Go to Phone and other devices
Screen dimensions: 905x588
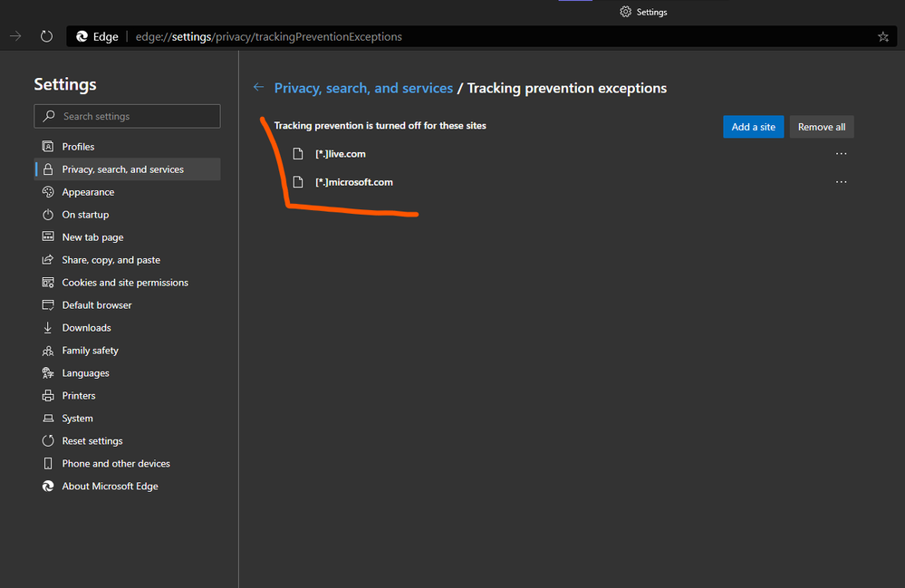point(127,463)
